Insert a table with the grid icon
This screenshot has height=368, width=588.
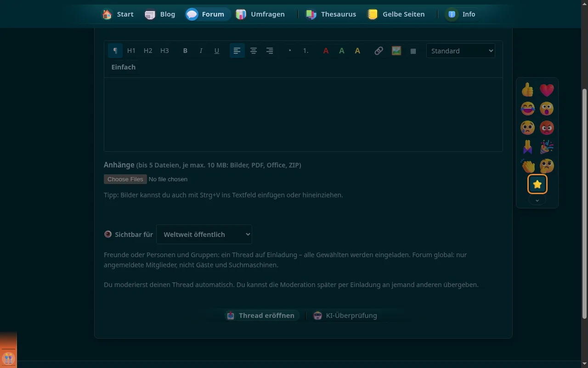click(x=413, y=51)
